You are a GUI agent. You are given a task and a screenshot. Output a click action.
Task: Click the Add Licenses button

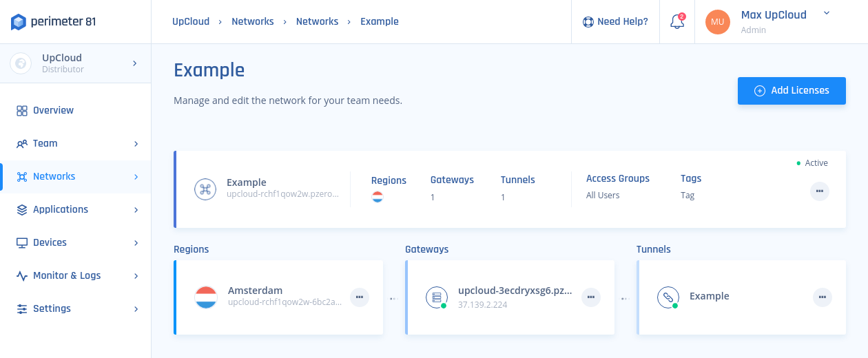792,91
